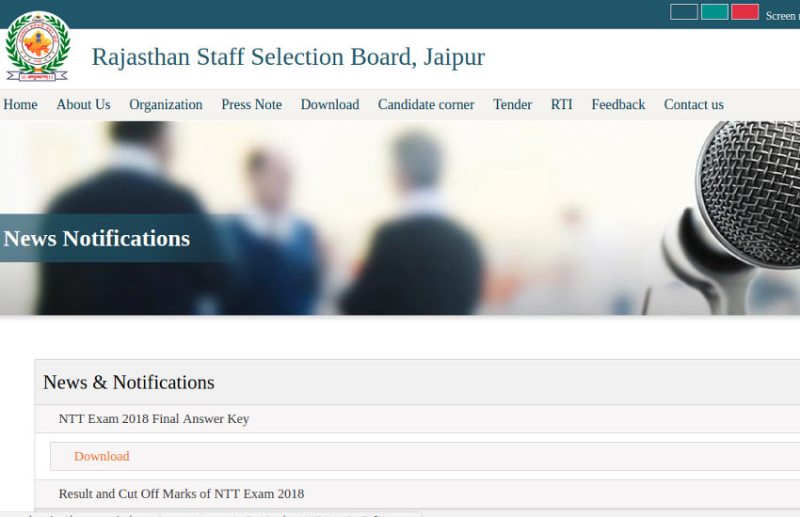
Task: Switch to the teal green theme swatch
Action: (714, 12)
